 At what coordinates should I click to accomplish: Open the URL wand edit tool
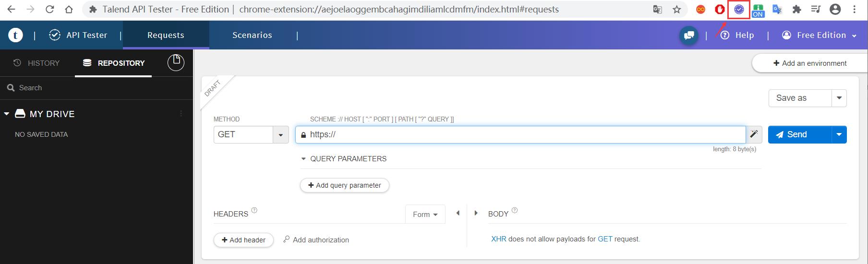(754, 134)
